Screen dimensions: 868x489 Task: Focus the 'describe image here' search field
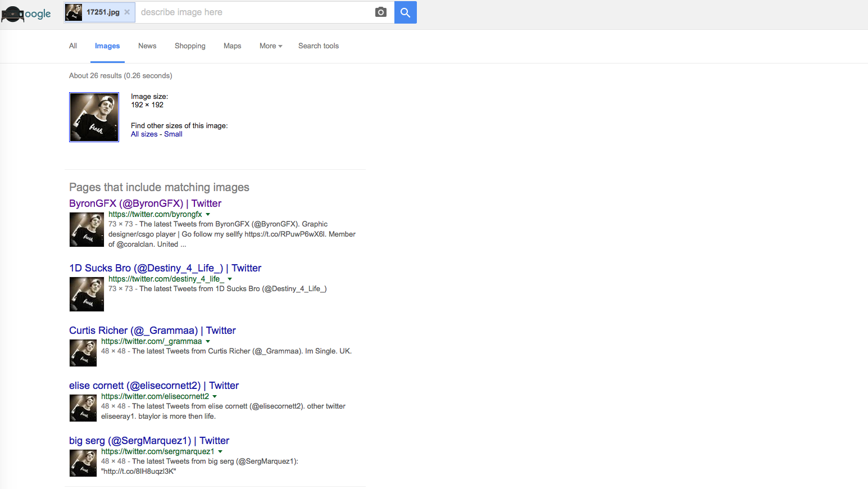click(x=254, y=12)
